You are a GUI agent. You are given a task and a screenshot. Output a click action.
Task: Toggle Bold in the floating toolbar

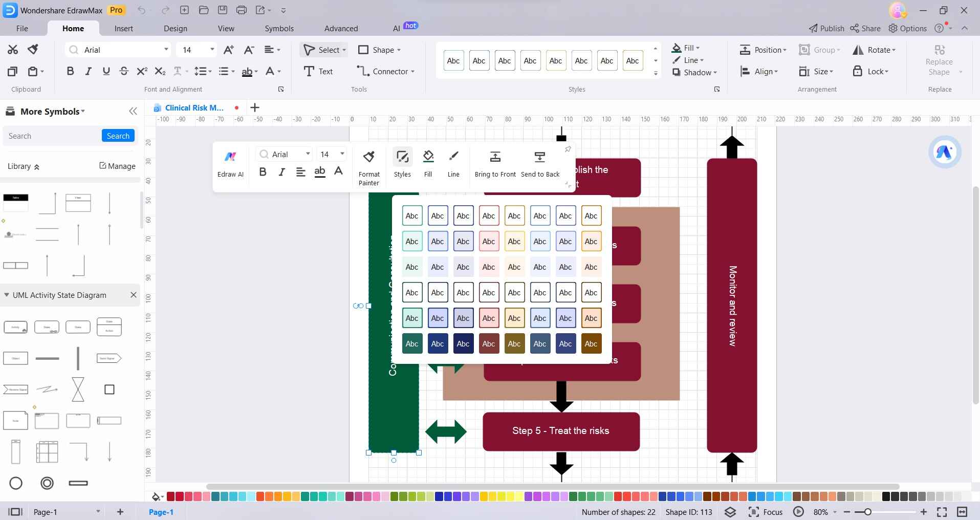263,172
